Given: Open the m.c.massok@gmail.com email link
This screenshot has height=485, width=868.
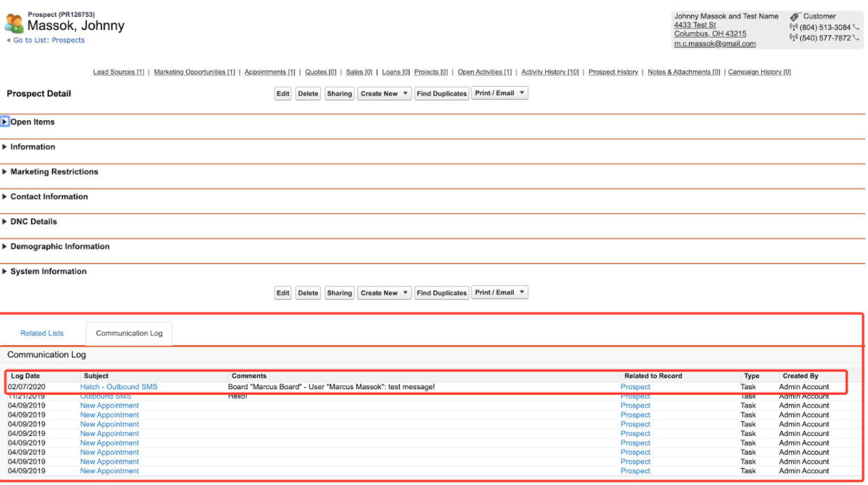Looking at the screenshot, I should [714, 43].
